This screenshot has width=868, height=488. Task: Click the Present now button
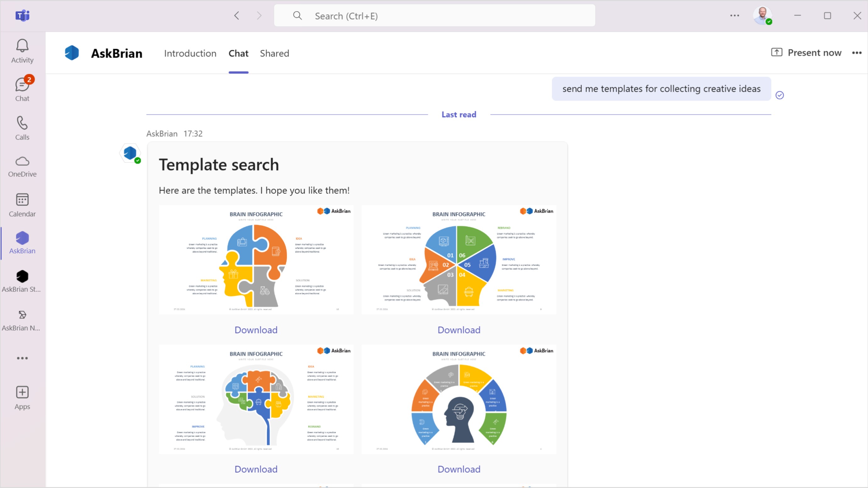tap(807, 53)
